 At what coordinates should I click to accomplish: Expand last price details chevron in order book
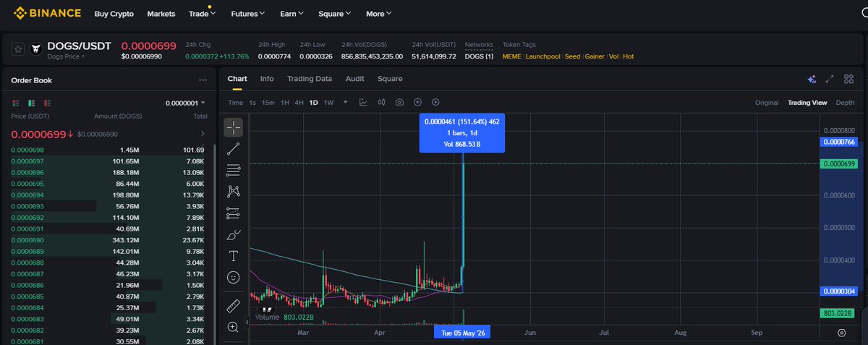point(202,134)
